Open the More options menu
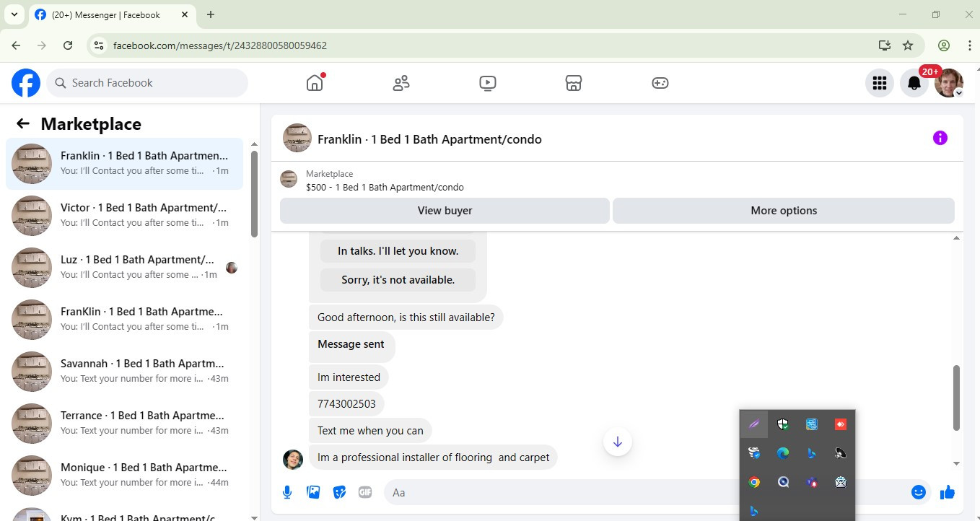The width and height of the screenshot is (980, 521). (x=784, y=211)
